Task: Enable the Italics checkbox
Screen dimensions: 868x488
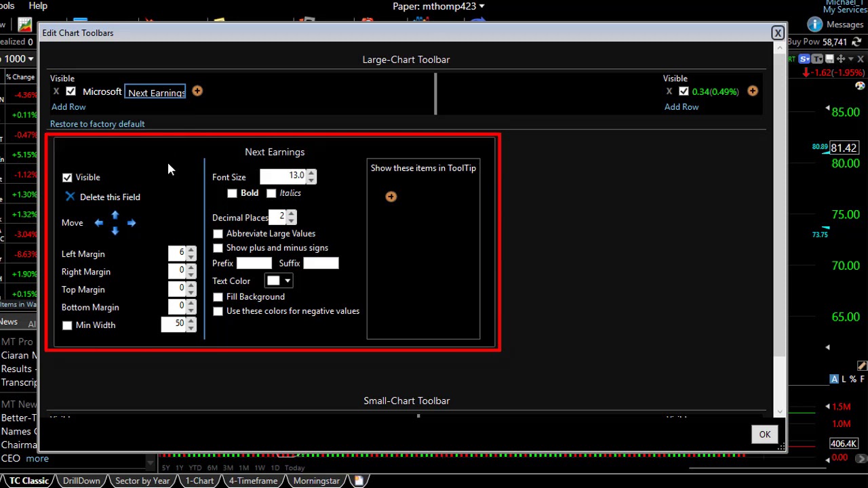Action: [271, 194]
